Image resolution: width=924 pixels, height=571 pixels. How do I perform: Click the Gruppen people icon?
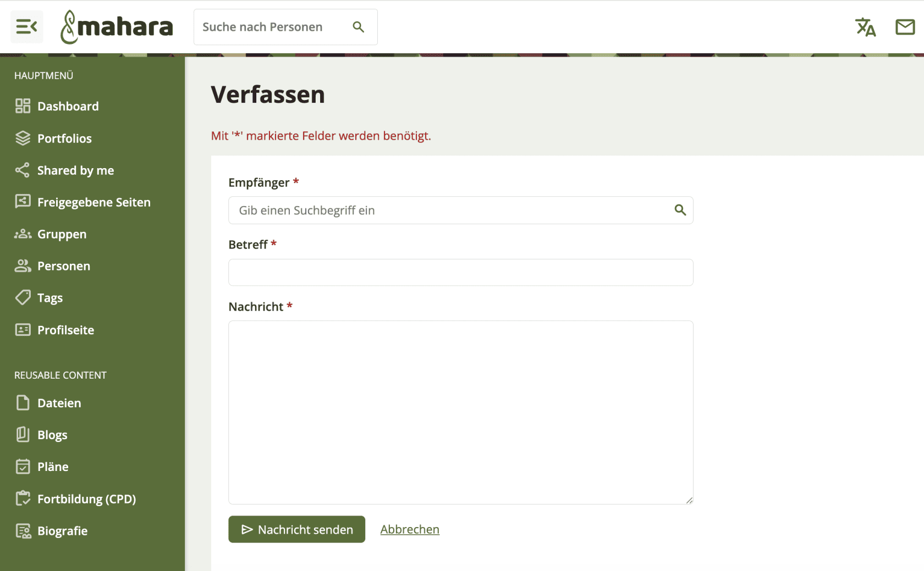(23, 234)
